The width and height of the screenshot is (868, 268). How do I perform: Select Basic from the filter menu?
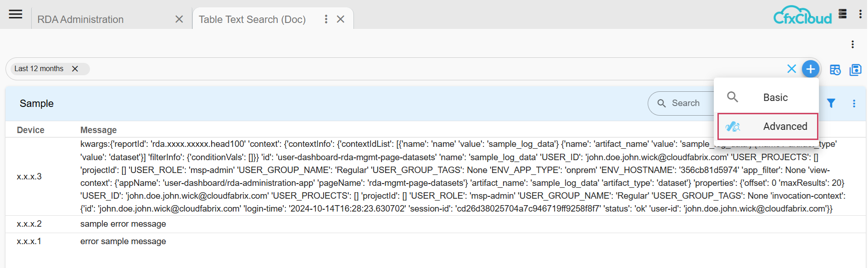tap(775, 97)
